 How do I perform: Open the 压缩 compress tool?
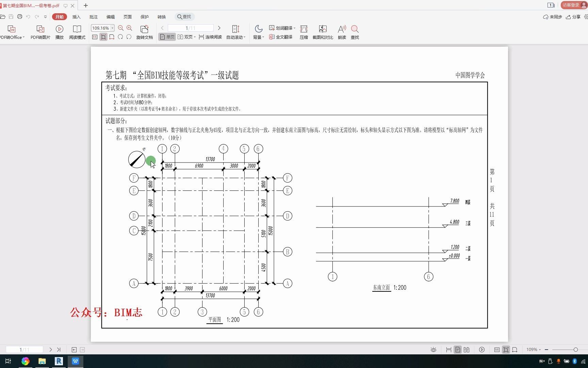click(x=304, y=32)
